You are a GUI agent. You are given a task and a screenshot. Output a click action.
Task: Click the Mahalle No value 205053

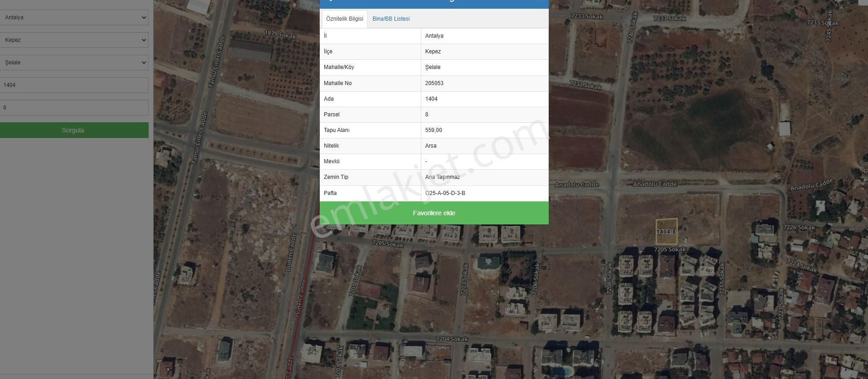click(434, 83)
